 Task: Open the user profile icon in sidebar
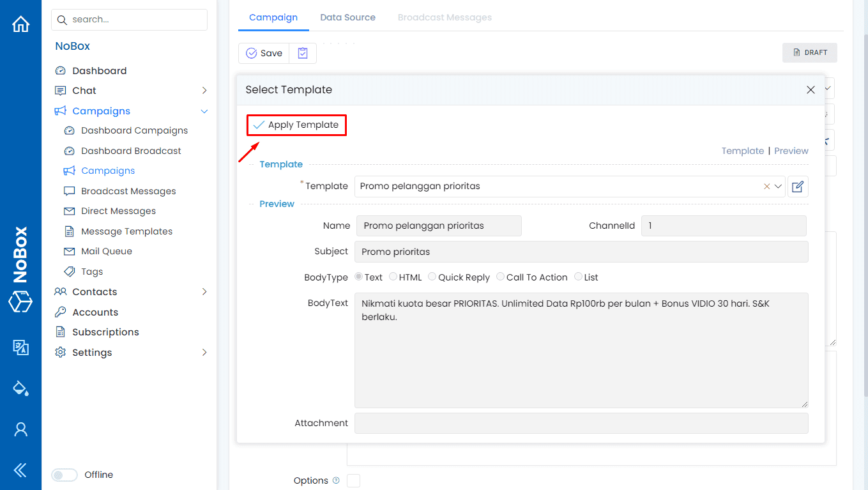pos(20,429)
